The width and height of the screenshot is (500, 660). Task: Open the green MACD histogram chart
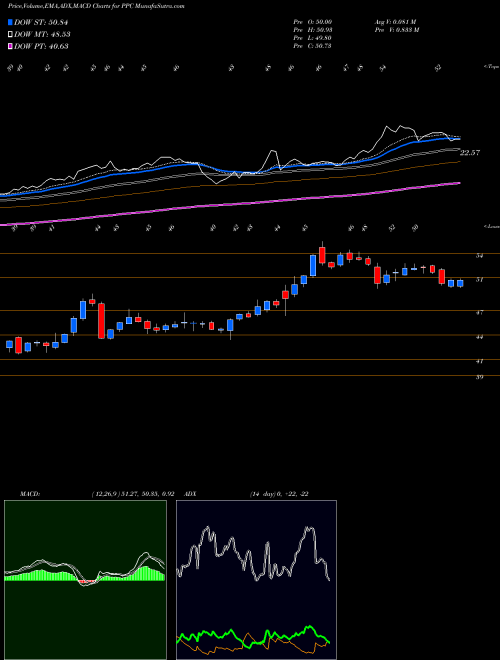(85, 580)
